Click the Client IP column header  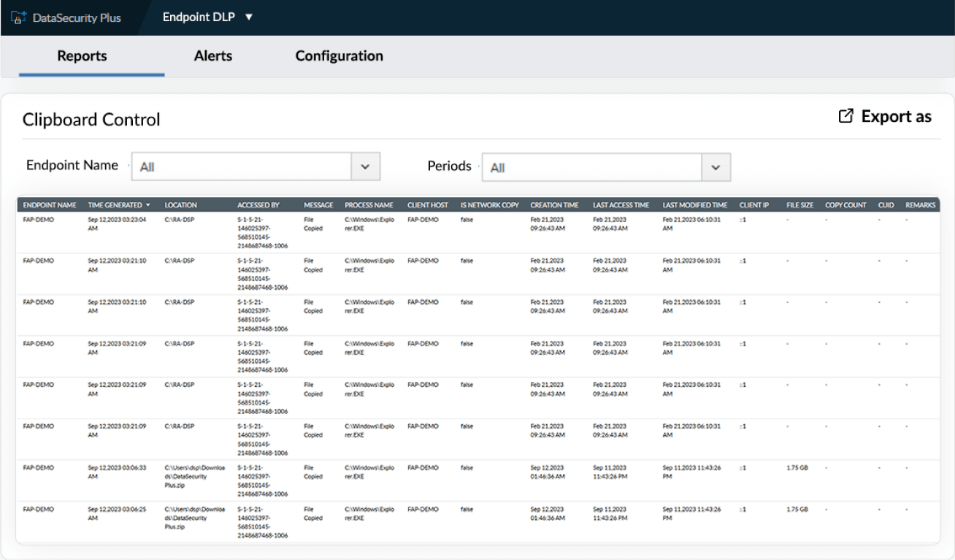point(754,205)
